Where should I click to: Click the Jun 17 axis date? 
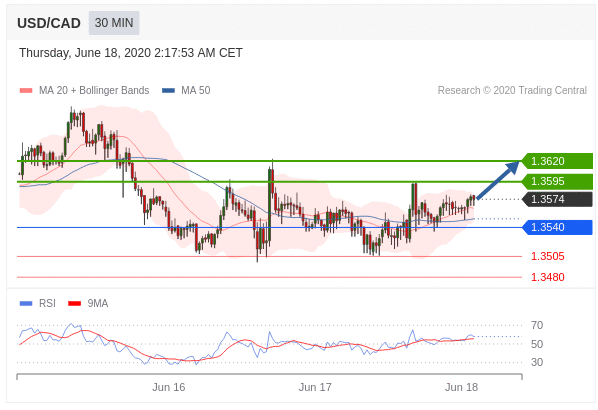pyautogui.click(x=315, y=387)
